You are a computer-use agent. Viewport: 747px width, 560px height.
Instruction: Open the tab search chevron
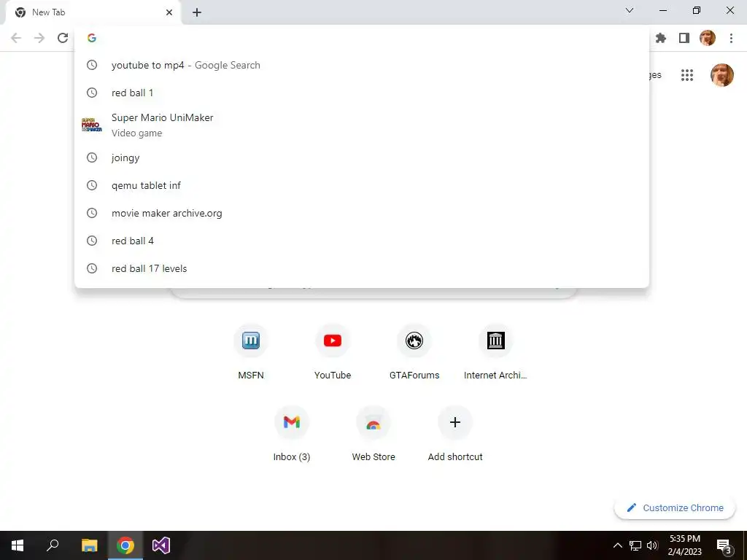coord(630,10)
